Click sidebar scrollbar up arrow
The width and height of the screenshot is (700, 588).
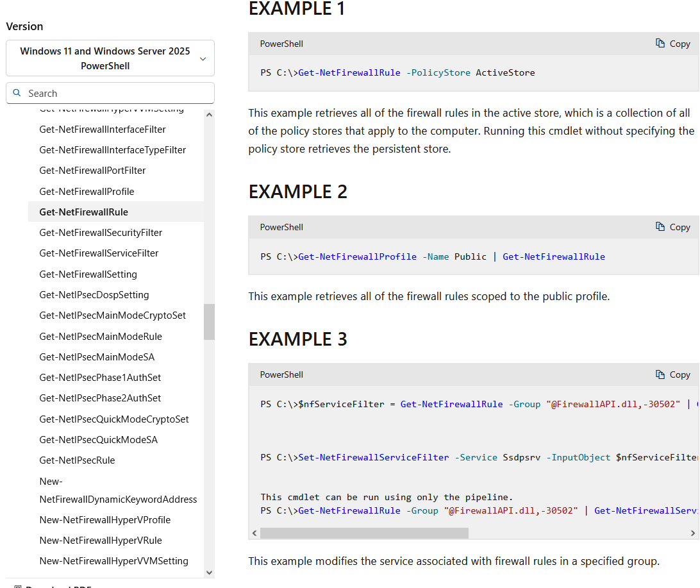point(209,115)
